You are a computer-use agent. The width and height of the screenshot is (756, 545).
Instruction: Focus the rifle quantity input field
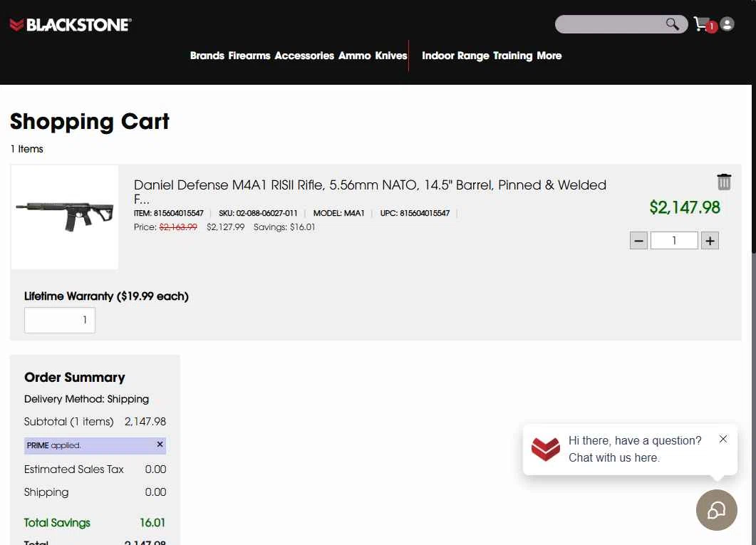(674, 241)
